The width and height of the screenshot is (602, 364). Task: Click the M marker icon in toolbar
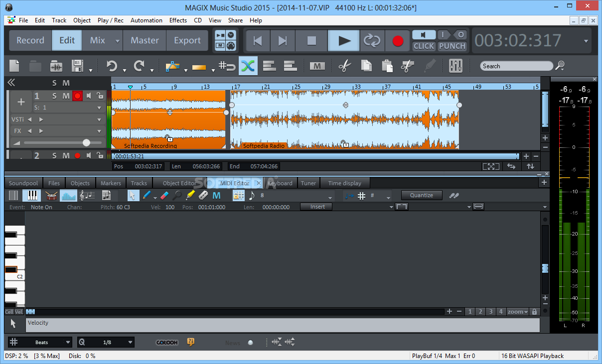tap(317, 66)
